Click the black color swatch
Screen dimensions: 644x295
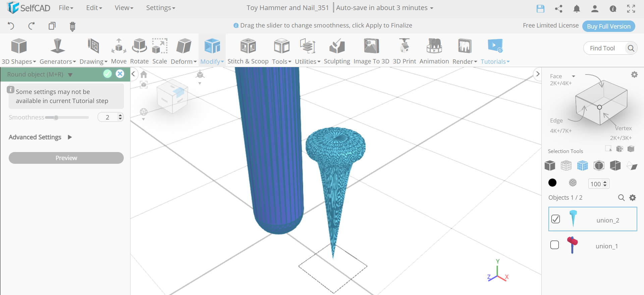click(552, 183)
